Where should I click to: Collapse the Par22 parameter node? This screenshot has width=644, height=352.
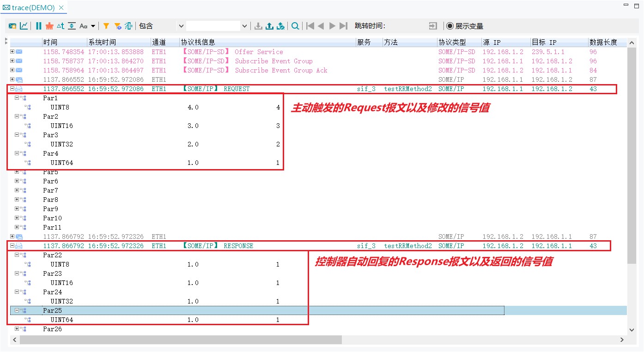pos(17,255)
